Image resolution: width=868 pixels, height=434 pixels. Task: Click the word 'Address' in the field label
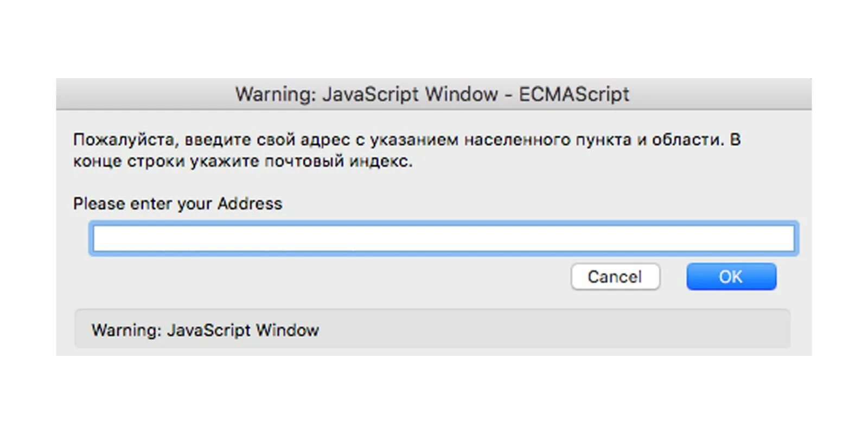(x=250, y=203)
